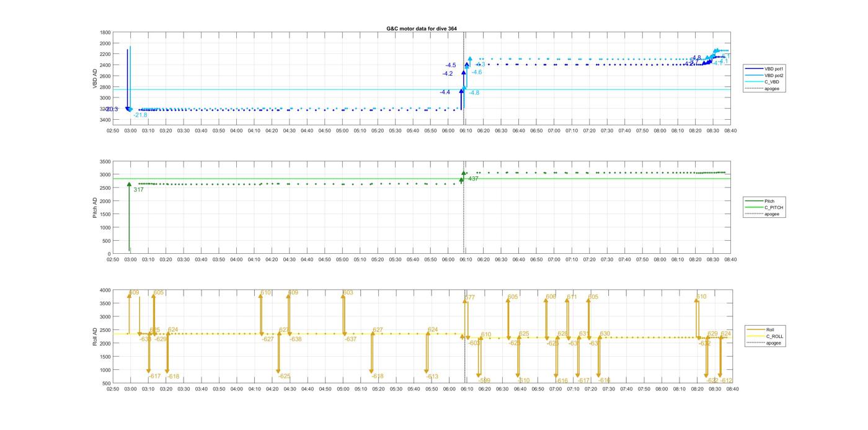This screenshot has height=430, width=868.
Task: Click the '-4.5' data label in VBD plot
Action: coord(451,65)
